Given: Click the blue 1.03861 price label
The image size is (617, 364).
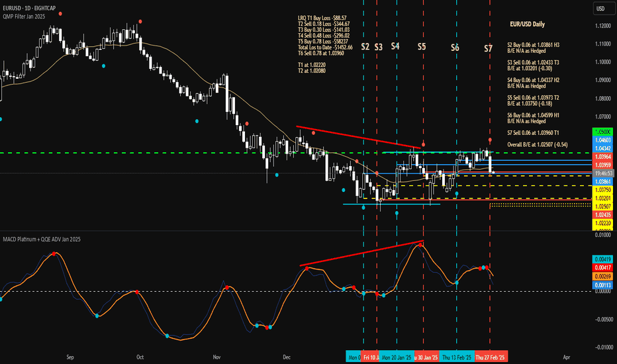Looking at the screenshot, I should (x=602, y=181).
